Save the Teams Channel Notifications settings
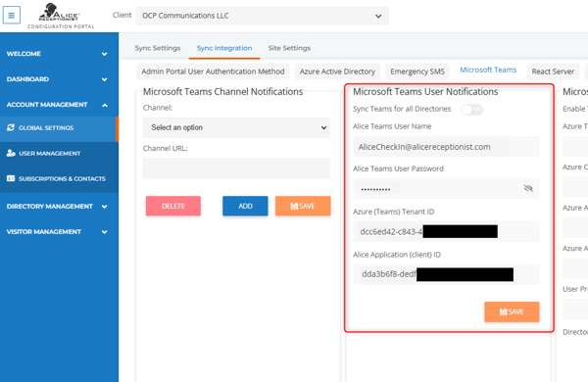Screen dimensions: 588x382 (x=303, y=206)
